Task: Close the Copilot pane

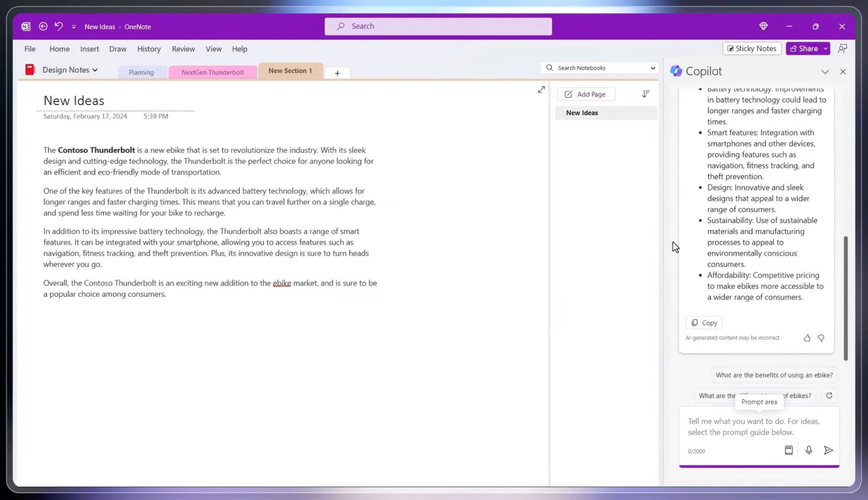Action: point(842,71)
